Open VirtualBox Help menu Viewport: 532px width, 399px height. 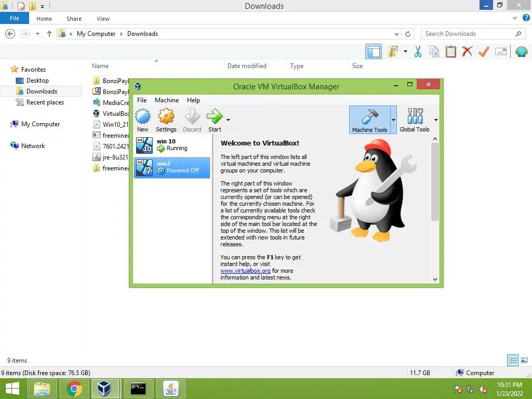pos(193,100)
